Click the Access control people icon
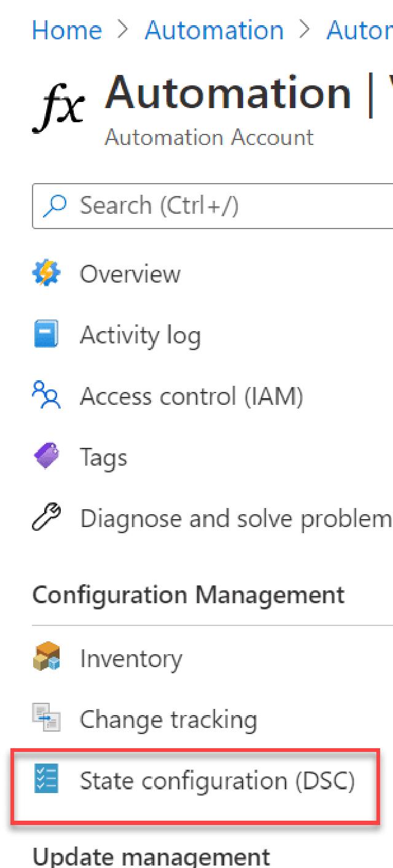This screenshot has height=868, width=393. point(45,397)
